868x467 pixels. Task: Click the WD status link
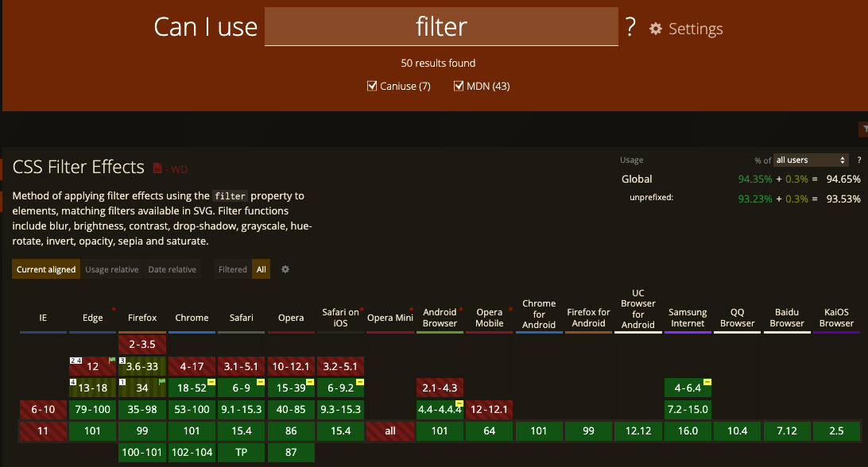[x=179, y=169]
